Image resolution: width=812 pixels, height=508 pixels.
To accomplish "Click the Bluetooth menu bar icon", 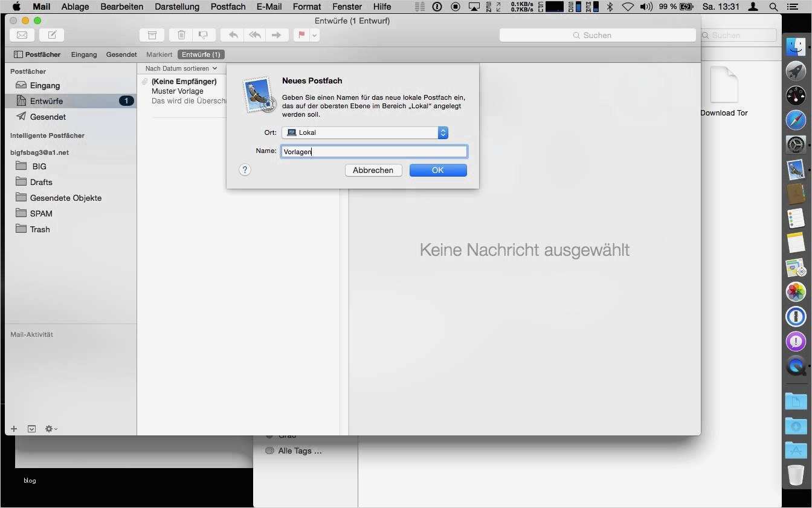I will click(x=610, y=7).
